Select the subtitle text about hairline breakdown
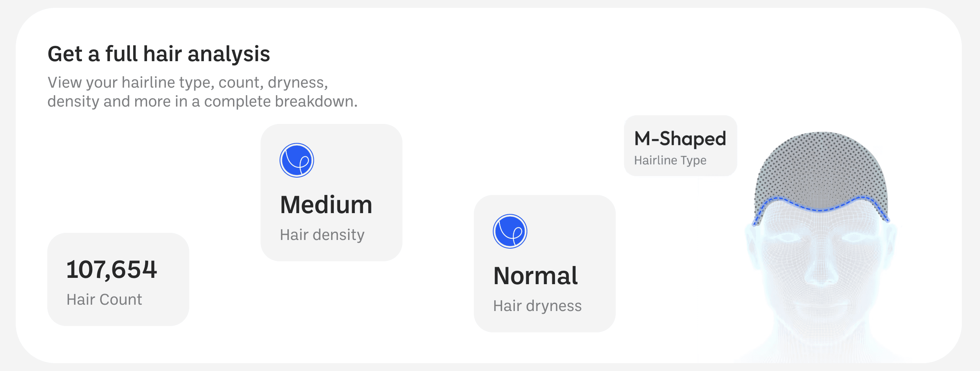The image size is (980, 371). [202, 92]
